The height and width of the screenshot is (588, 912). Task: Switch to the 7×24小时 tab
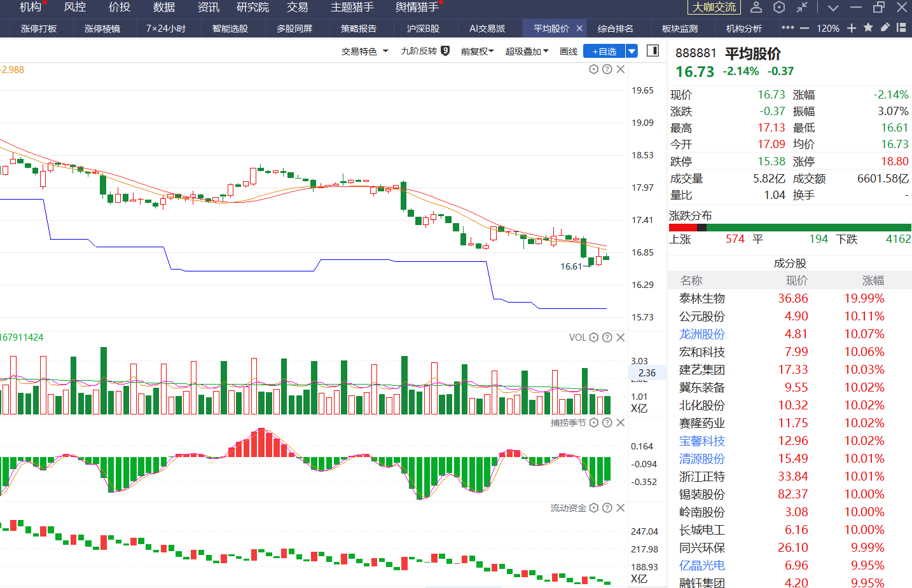[166, 28]
